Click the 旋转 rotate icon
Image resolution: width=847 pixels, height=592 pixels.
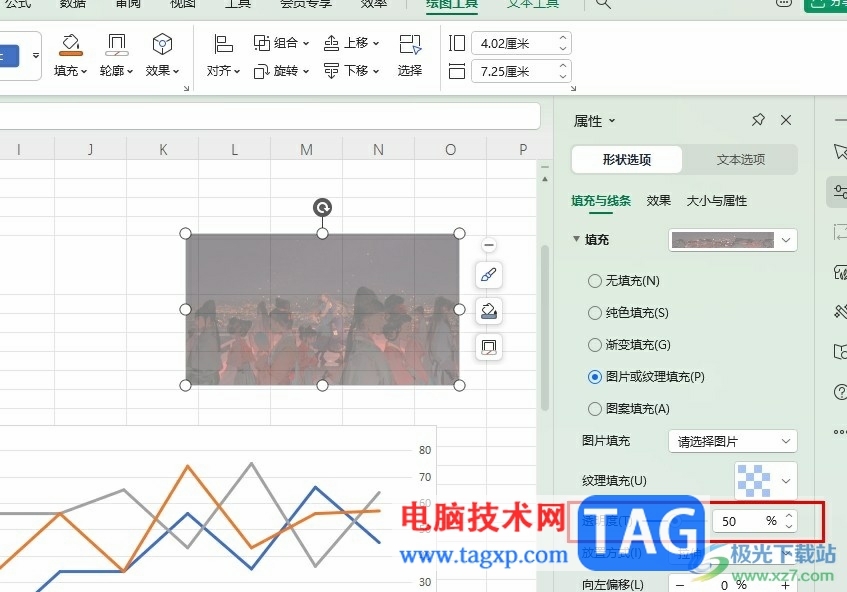[x=262, y=71]
